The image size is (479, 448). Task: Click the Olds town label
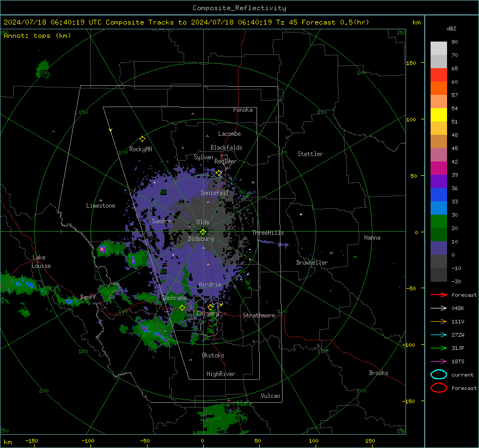point(203,222)
